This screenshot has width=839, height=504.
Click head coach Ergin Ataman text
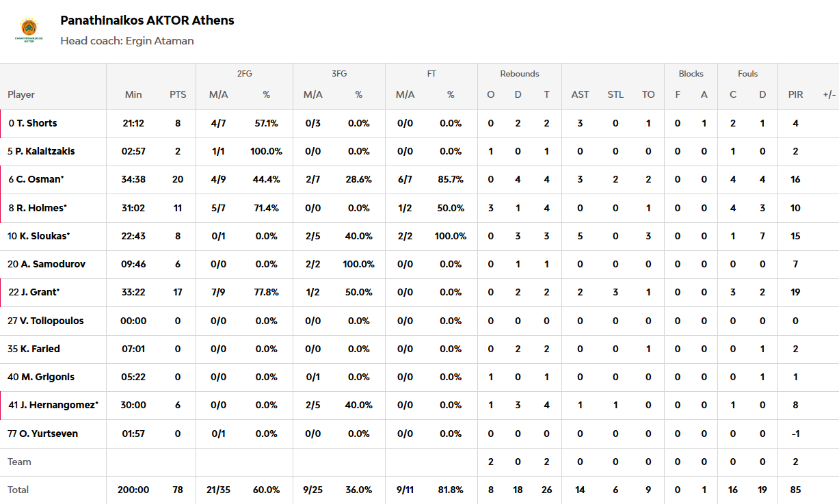click(127, 41)
